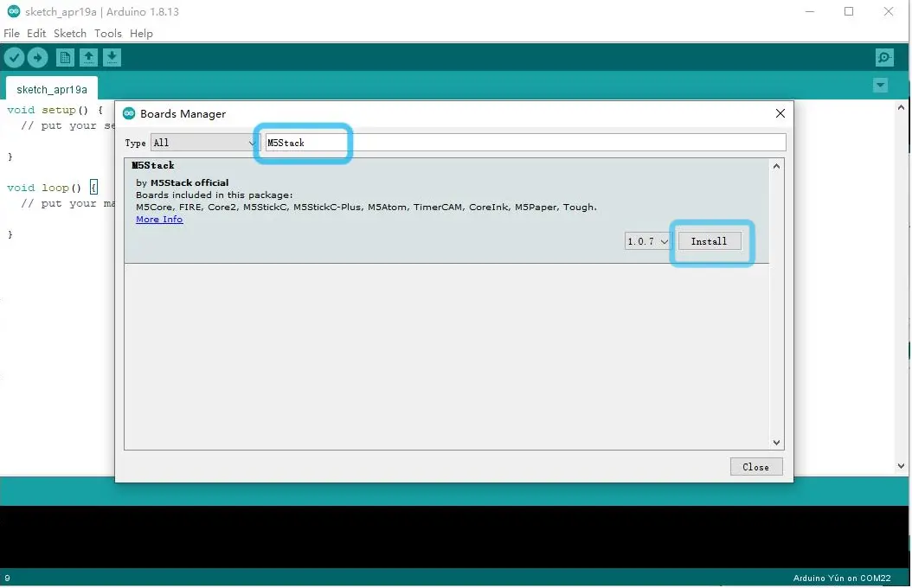This screenshot has height=588, width=912.
Task: Click the M5Core, FIRE, Core2 boards list text
Action: pos(366,207)
